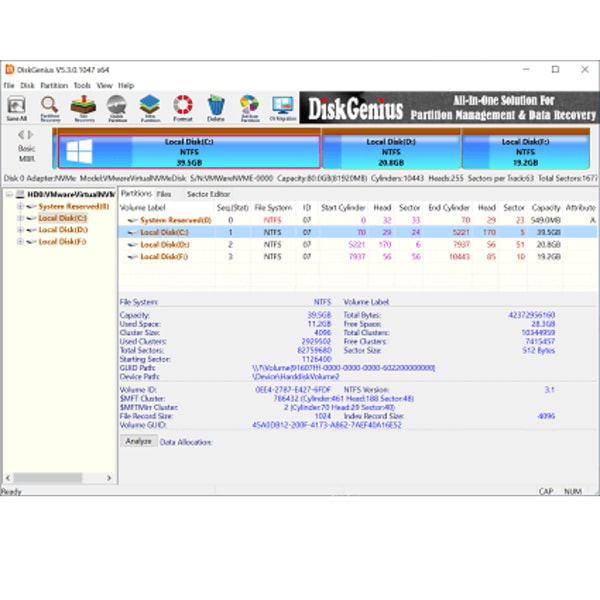Start the Quick Partition tool
Screen dimensions: 600x600
[x=117, y=108]
